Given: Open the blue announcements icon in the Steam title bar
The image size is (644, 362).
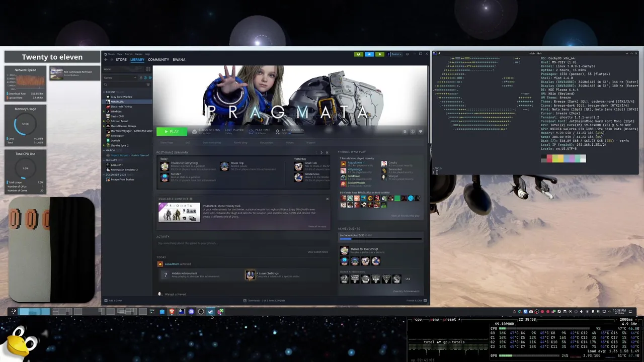Looking at the screenshot, I should (369, 54).
